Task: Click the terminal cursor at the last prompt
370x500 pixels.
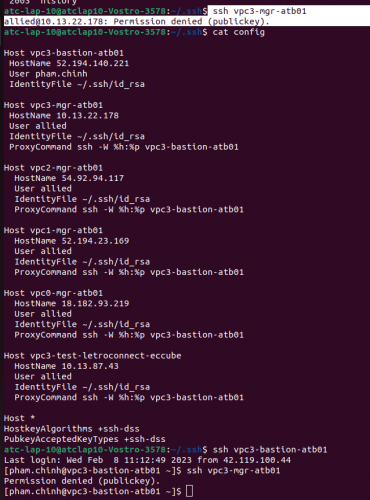Action: pyautogui.click(x=189, y=491)
